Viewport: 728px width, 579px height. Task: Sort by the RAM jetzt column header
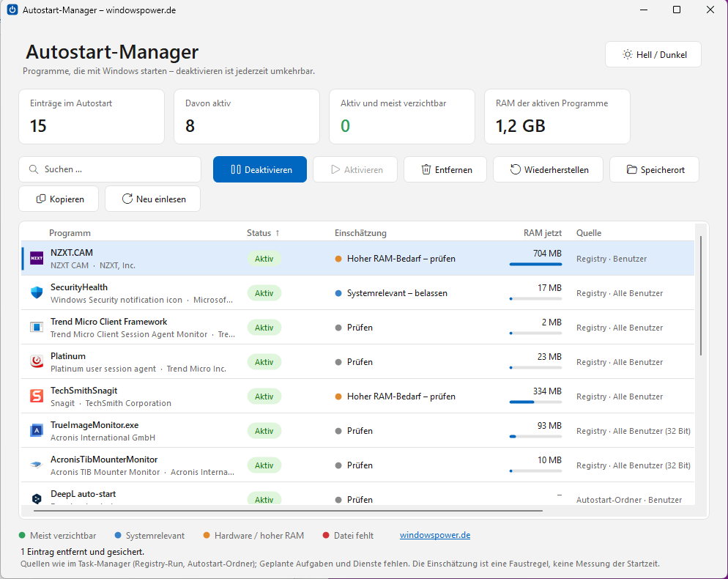tap(542, 233)
